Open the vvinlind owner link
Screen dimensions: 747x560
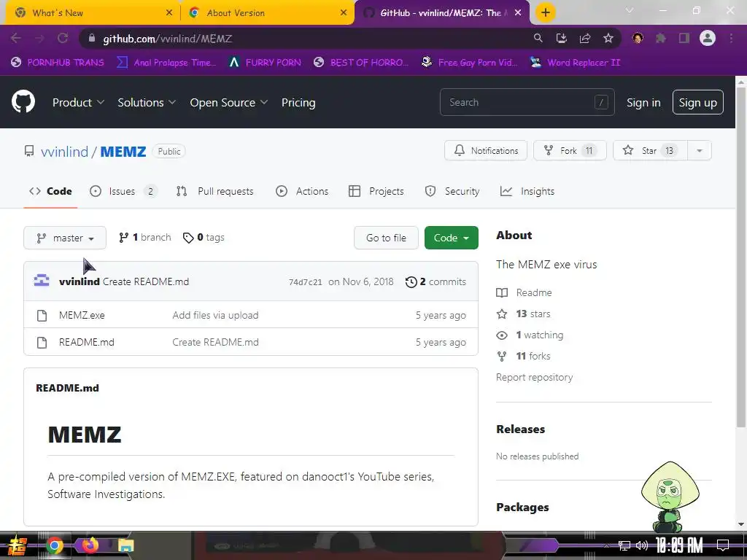tap(64, 152)
